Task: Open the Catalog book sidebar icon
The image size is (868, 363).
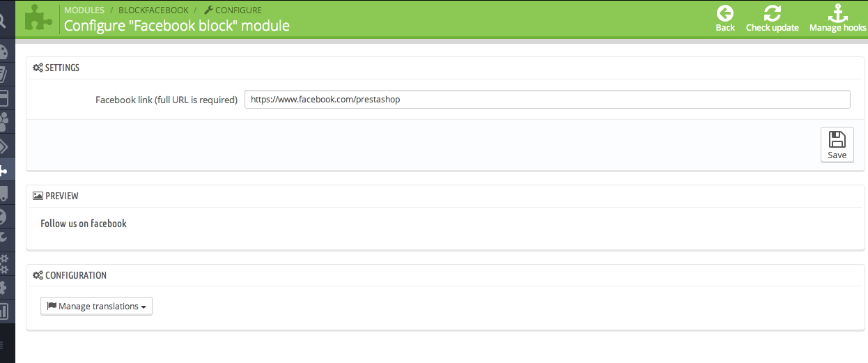Action: [x=3, y=75]
